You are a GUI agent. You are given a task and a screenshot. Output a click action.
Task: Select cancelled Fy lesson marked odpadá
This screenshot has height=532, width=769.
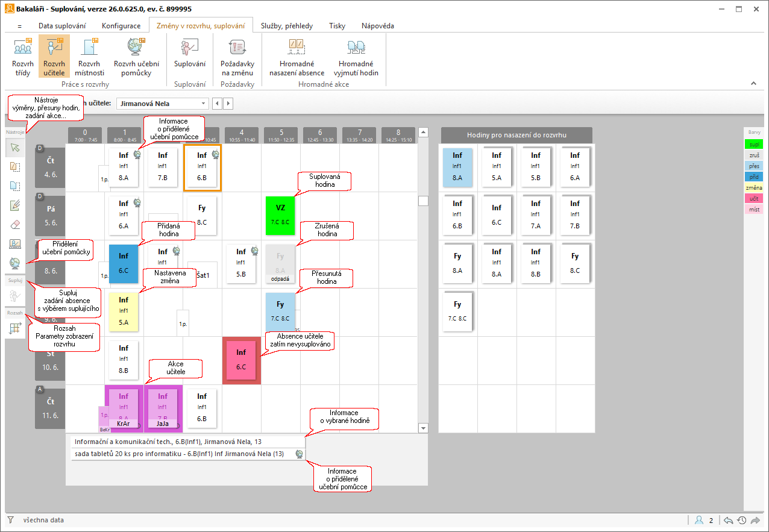coord(280,263)
